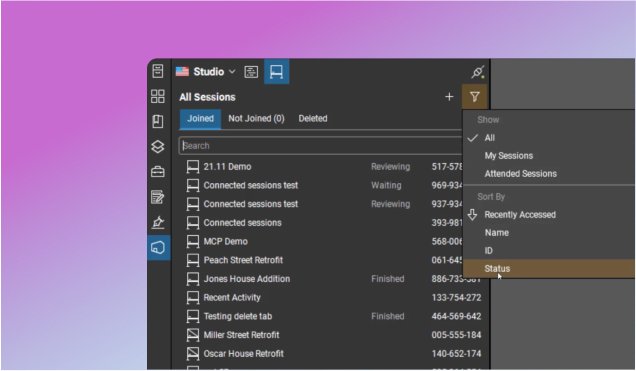Select the Studio Sessions view icon
636x371 pixels.
pos(277,72)
